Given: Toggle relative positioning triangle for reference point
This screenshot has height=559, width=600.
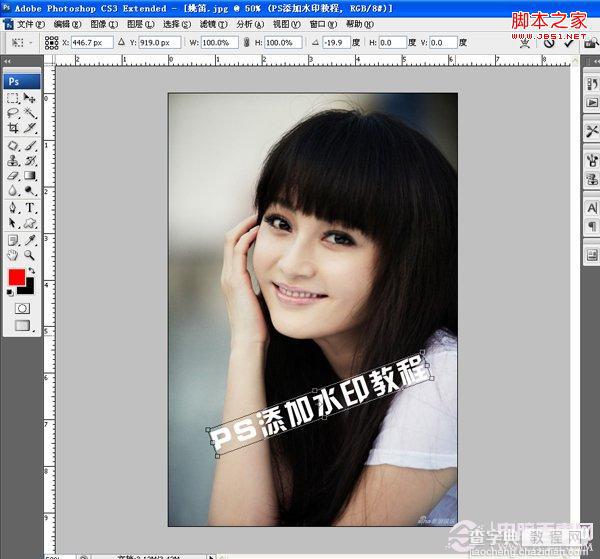Looking at the screenshot, I should pos(122,42).
